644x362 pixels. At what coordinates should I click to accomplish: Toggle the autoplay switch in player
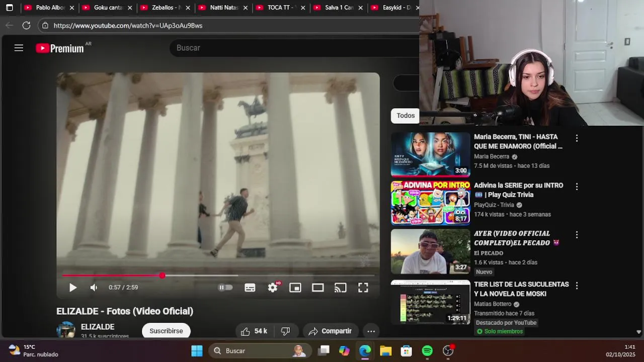(x=225, y=288)
